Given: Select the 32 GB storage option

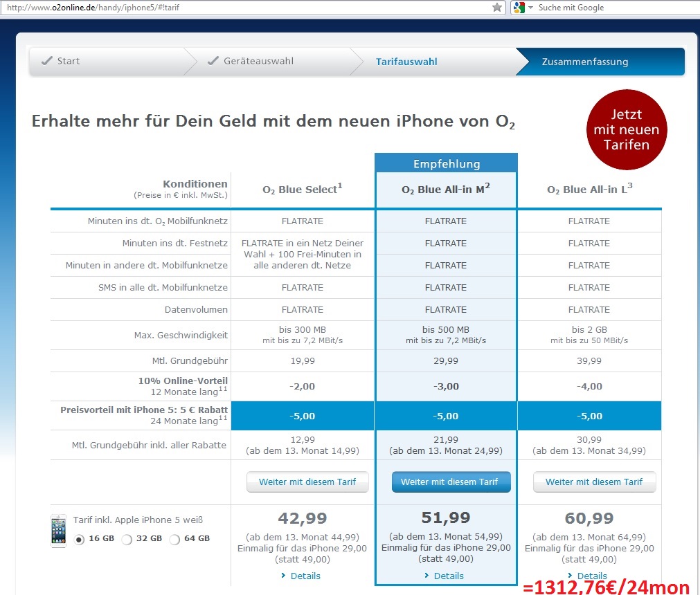Looking at the screenshot, I should point(127,539).
